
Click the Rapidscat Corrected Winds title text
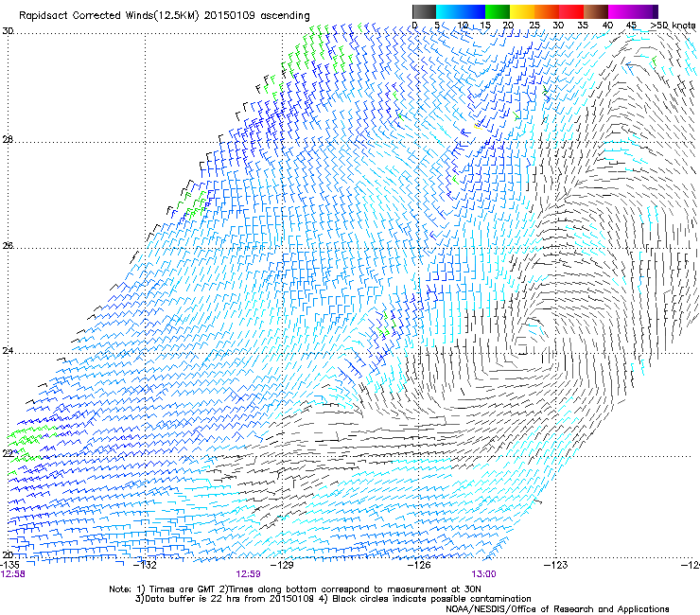(x=165, y=16)
